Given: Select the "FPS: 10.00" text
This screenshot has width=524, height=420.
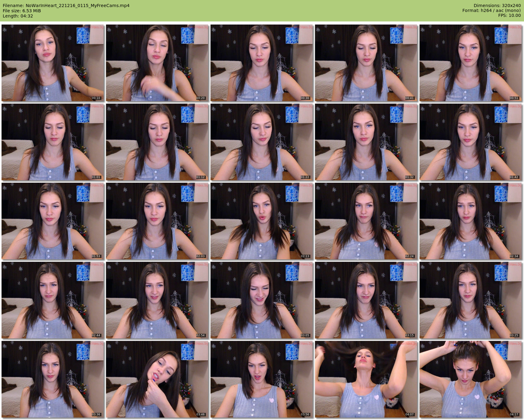Looking at the screenshot, I should tap(509, 15).
